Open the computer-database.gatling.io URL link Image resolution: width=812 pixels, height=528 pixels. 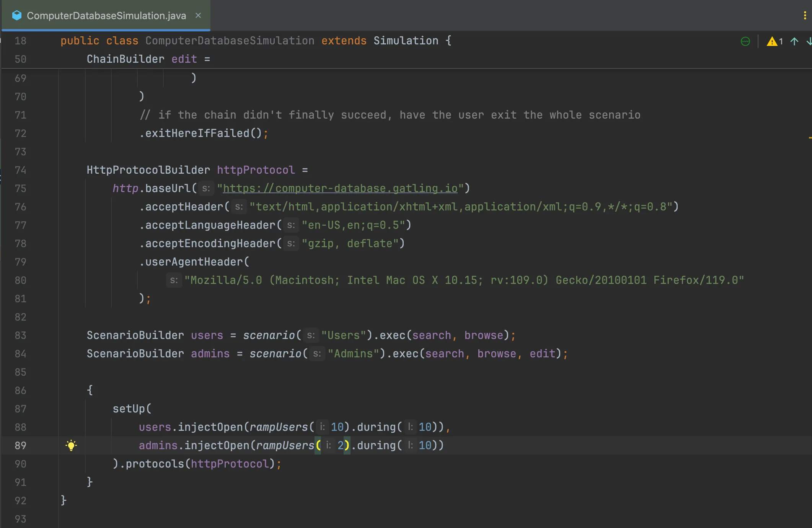point(340,188)
